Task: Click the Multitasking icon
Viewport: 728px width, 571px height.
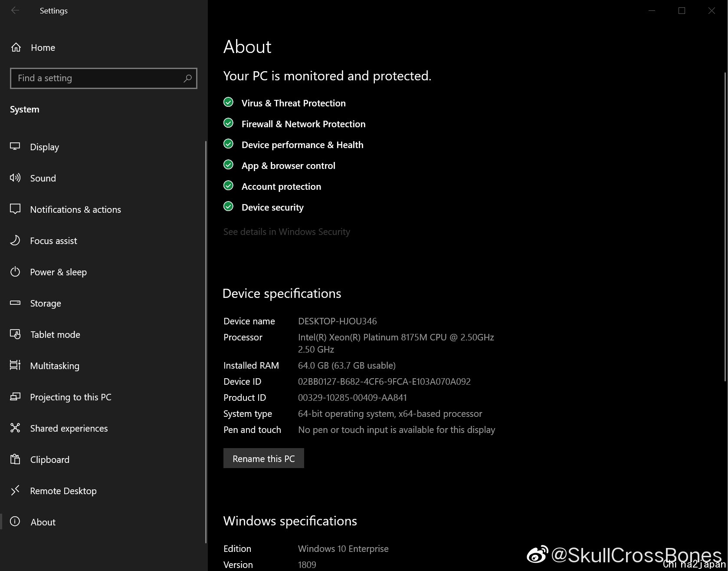Action: point(15,365)
